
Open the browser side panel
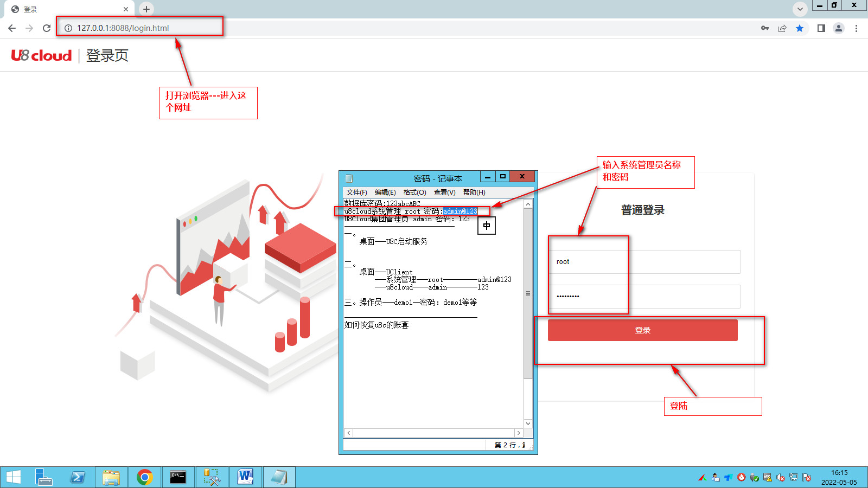tap(821, 28)
